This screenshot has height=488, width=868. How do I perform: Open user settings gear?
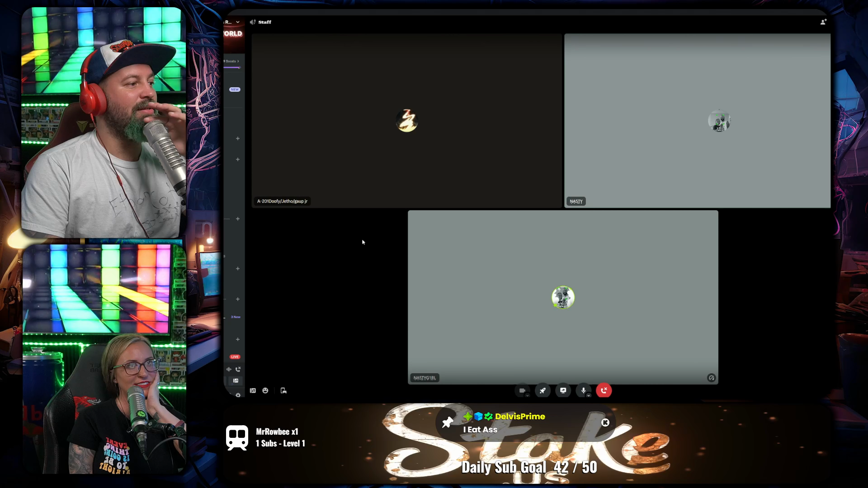[238, 395]
